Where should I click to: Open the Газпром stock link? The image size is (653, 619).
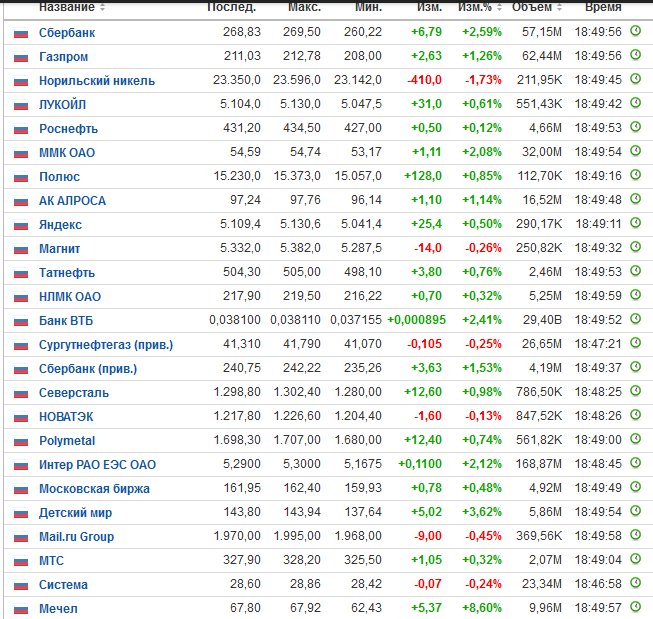click(63, 57)
